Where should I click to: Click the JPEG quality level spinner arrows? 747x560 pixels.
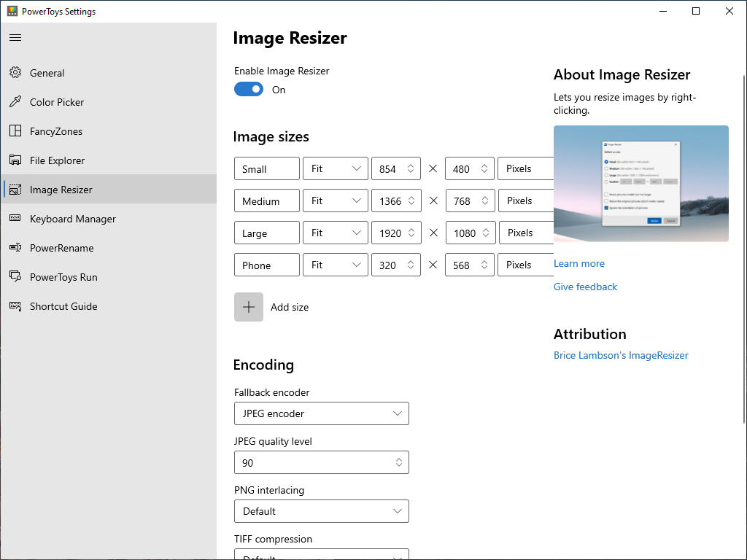point(399,462)
